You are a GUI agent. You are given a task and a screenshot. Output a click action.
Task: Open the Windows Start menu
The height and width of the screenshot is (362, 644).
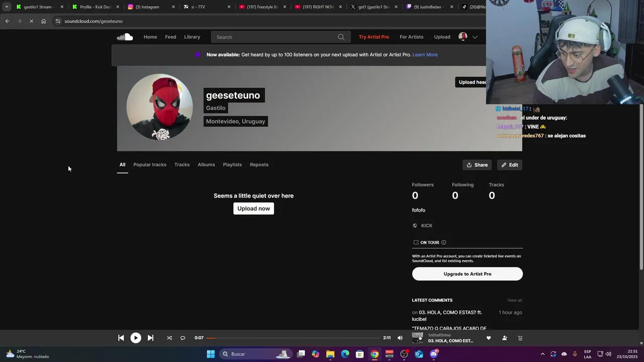211,354
